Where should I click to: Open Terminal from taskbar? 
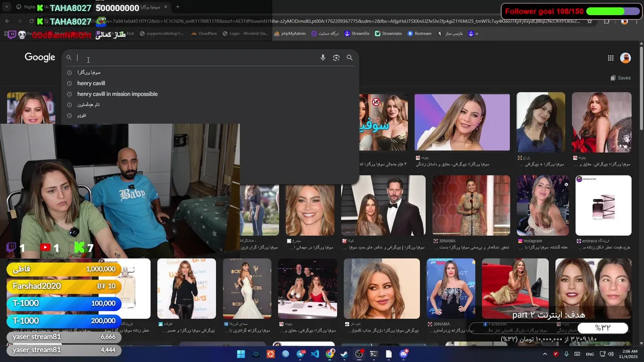[373, 354]
